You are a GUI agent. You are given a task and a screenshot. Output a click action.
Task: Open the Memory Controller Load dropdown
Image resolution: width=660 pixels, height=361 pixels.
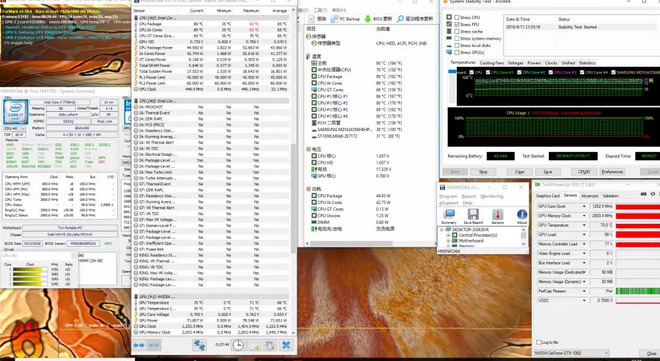pyautogui.click(x=584, y=244)
